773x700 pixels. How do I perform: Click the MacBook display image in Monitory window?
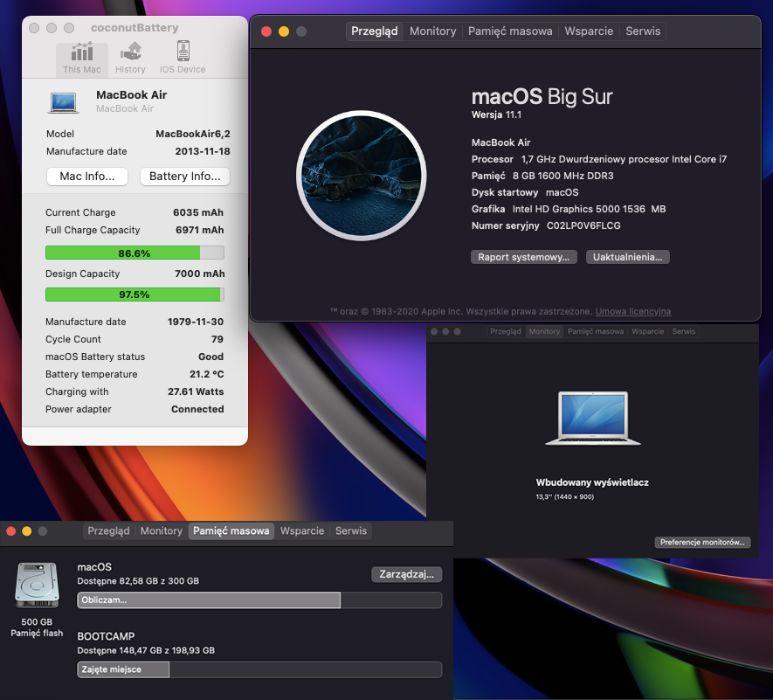coord(593,418)
